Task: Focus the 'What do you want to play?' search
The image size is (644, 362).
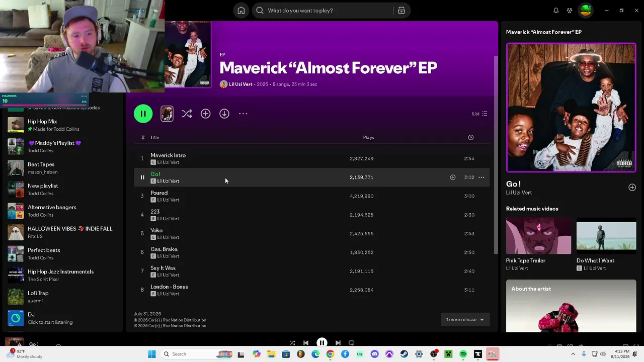Action: [322, 11]
